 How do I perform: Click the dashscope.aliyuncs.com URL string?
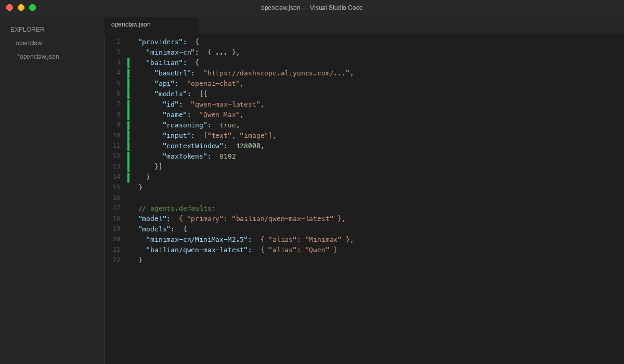pos(278,73)
